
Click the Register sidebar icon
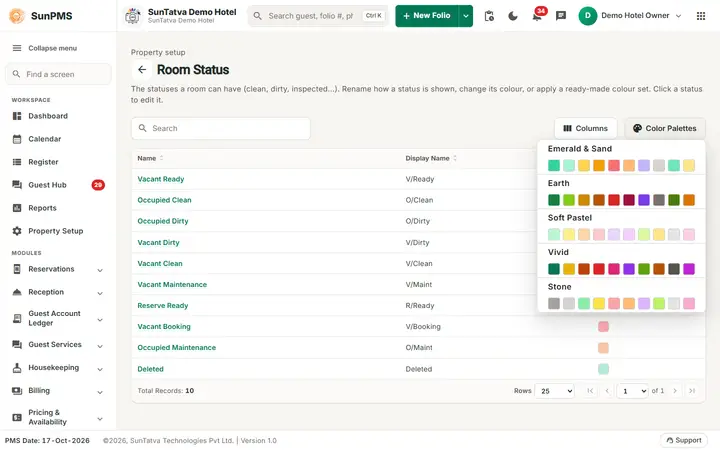click(x=17, y=162)
